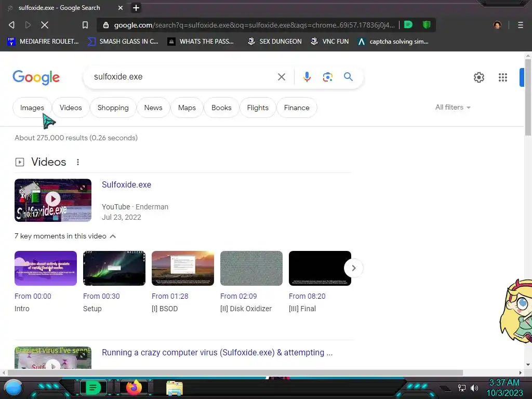Jump to From 02:09 timestamp
Viewport: 532px width, 399px height.
(238, 296)
